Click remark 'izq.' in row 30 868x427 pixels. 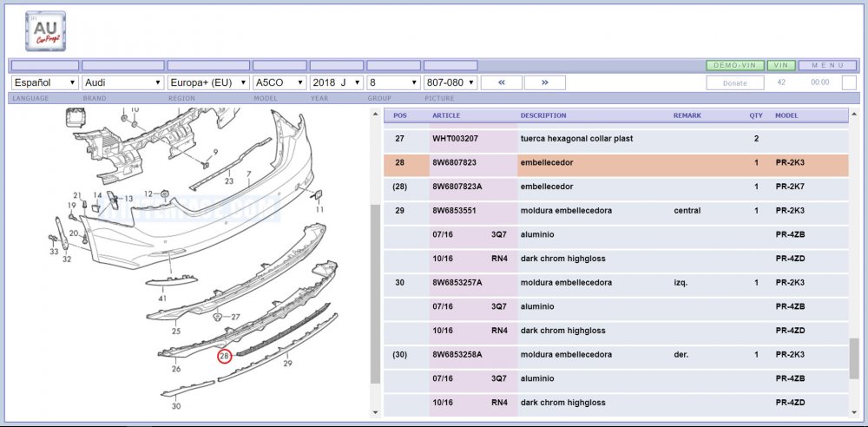(681, 282)
